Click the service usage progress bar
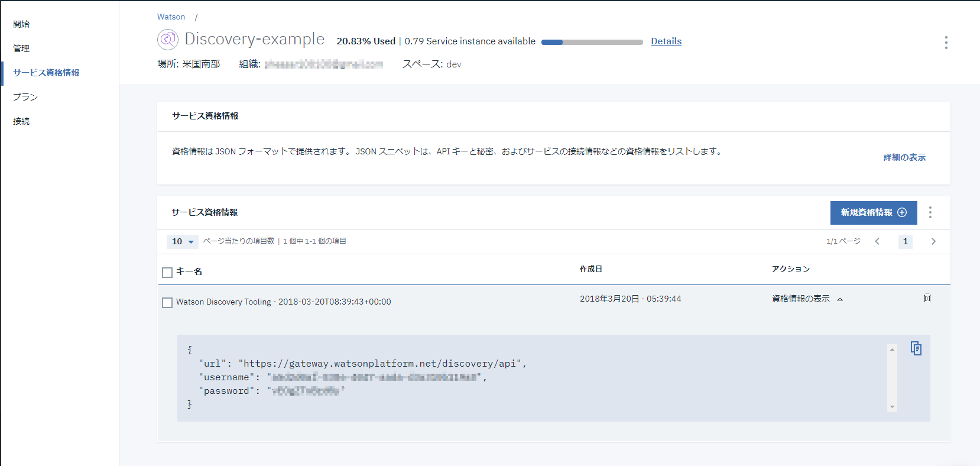Screen dimensions: 980x466 [x=592, y=42]
